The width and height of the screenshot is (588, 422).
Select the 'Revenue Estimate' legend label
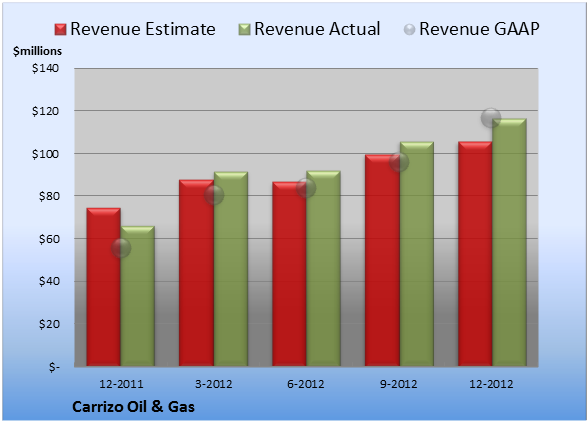[143, 29]
